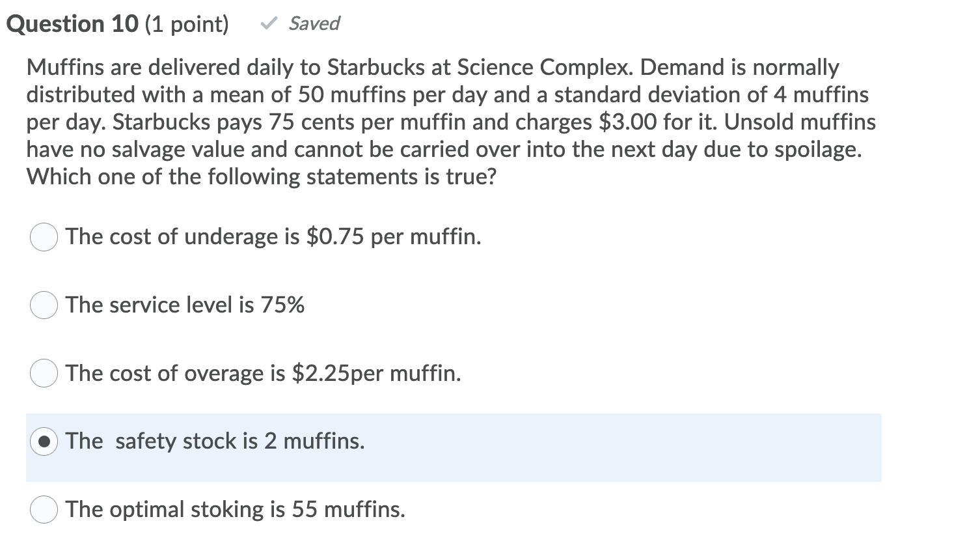Choose the service level 75% option
This screenshot has height=560, width=980.
43,305
